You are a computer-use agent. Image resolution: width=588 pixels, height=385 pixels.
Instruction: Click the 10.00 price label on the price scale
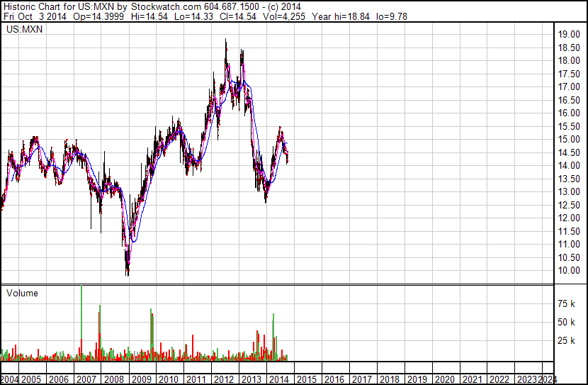tap(569, 271)
